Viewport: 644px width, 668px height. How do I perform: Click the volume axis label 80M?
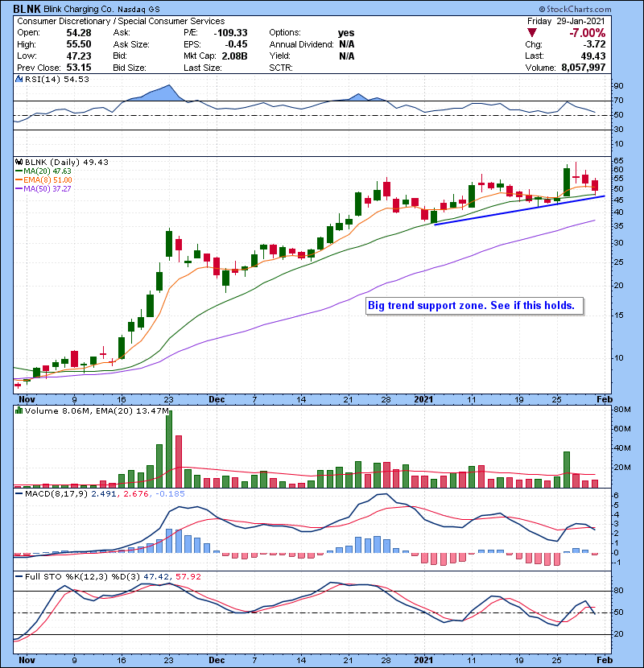pos(621,410)
